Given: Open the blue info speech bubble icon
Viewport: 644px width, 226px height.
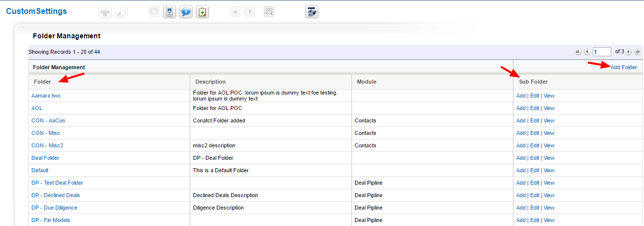Looking at the screenshot, I should pyautogui.click(x=186, y=12).
